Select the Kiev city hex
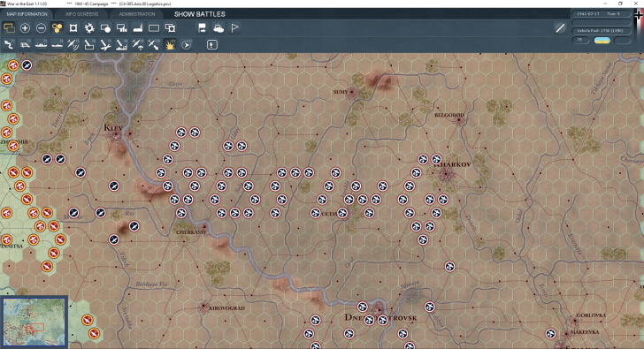Viewport: 644px width, 349px height. tap(117, 133)
